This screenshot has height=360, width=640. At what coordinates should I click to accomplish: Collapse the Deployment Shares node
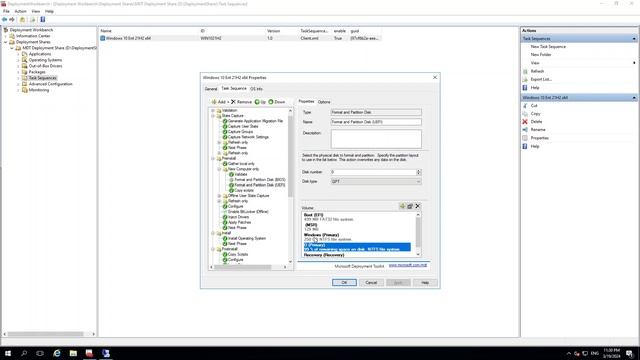tap(6, 42)
